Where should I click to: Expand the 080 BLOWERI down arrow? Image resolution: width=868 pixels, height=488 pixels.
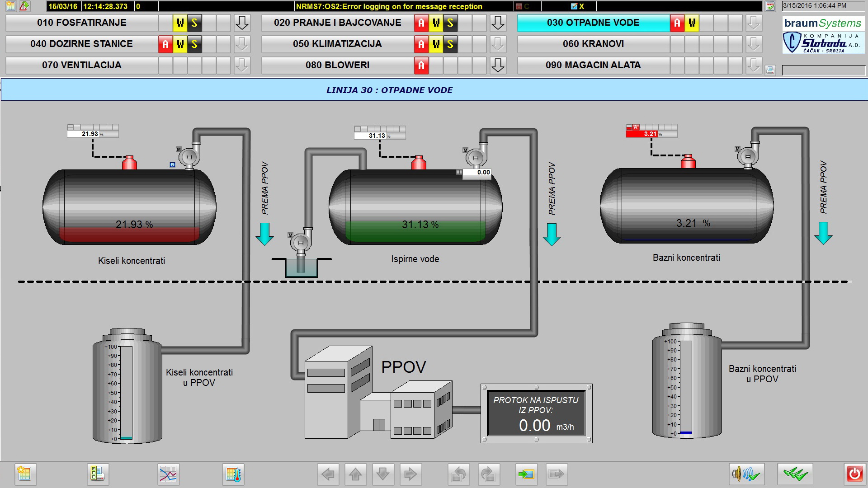(x=498, y=66)
